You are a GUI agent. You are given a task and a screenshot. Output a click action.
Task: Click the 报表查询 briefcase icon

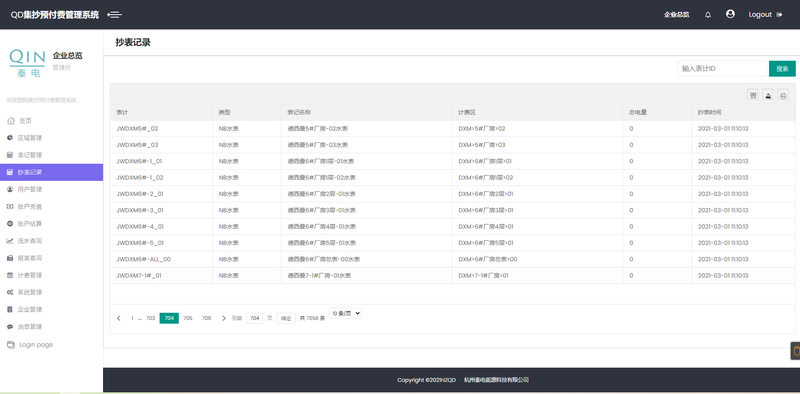coord(10,258)
